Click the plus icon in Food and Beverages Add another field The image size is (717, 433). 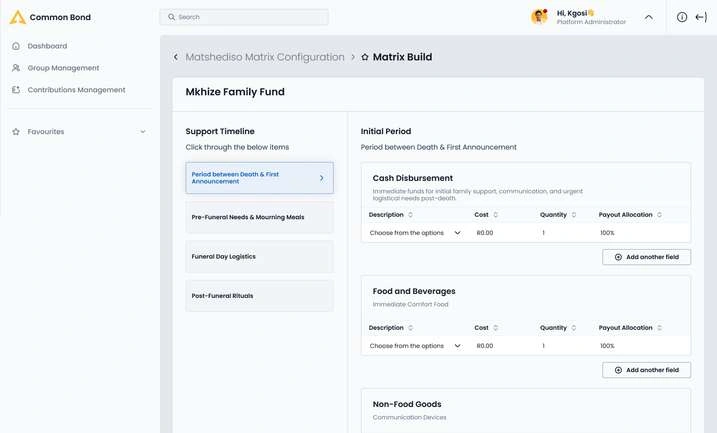coord(618,370)
